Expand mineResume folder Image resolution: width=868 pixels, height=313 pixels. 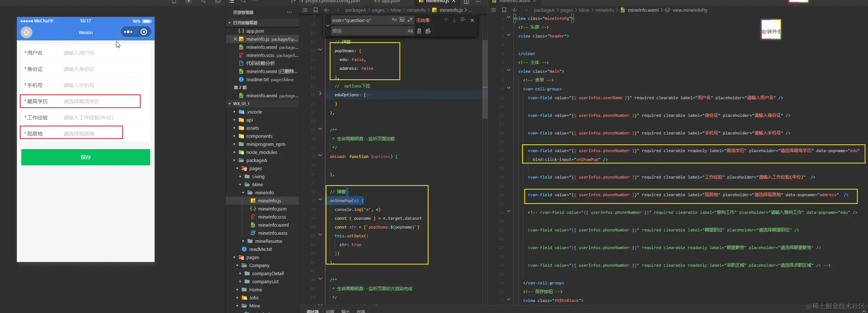point(243,241)
